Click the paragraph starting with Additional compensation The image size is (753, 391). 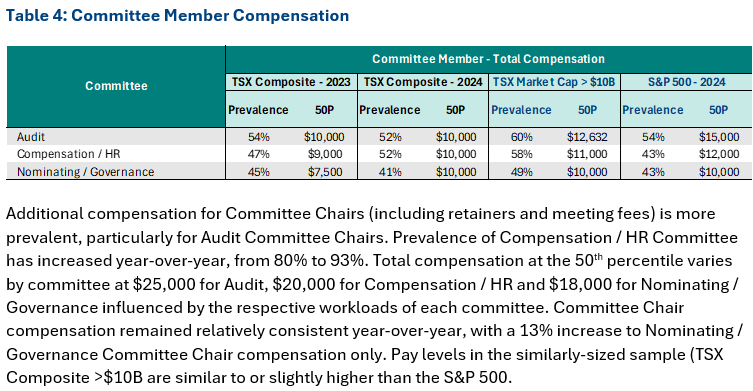(375, 295)
